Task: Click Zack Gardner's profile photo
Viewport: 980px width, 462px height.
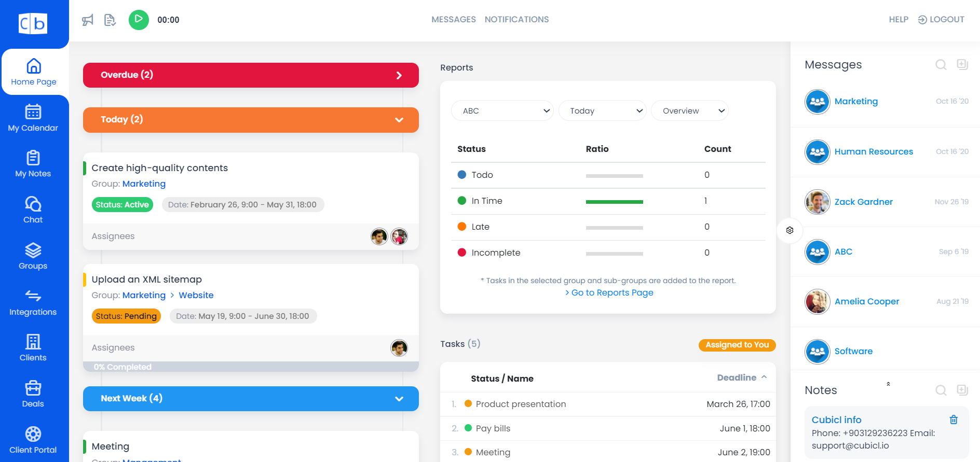Action: point(818,202)
